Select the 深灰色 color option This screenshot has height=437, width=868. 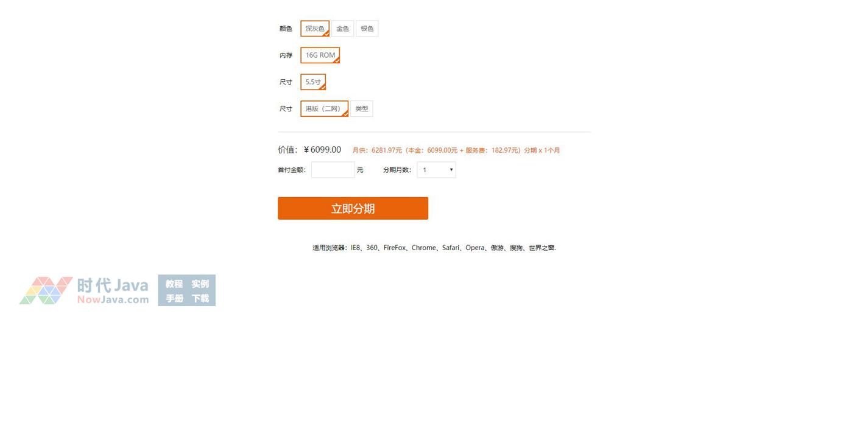coord(315,29)
